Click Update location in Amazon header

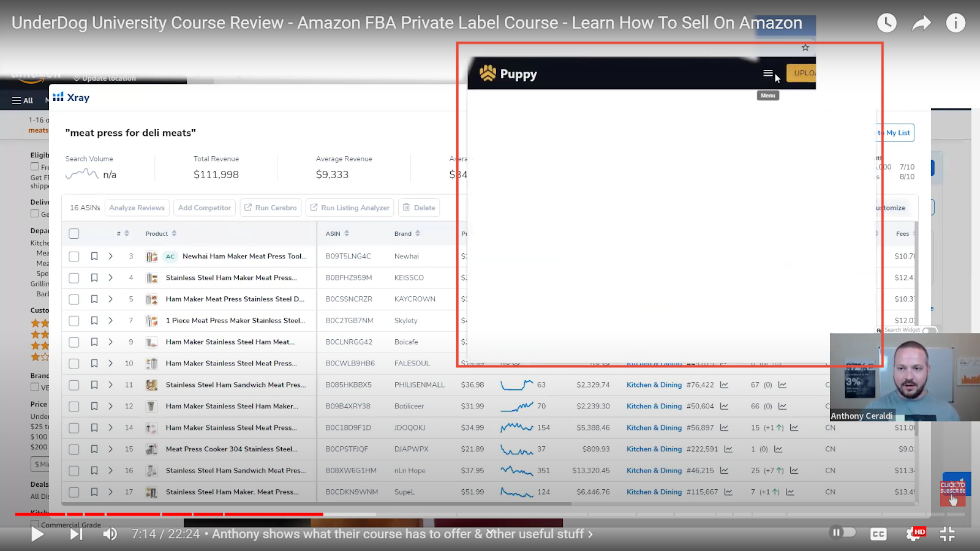point(105,78)
